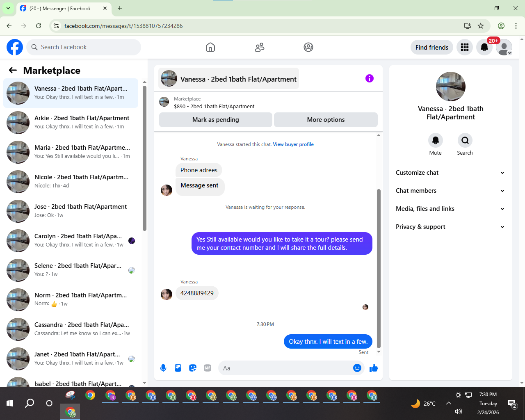Open Selene 2bed 1bath conversation
The height and width of the screenshot is (420, 525).
71,270
